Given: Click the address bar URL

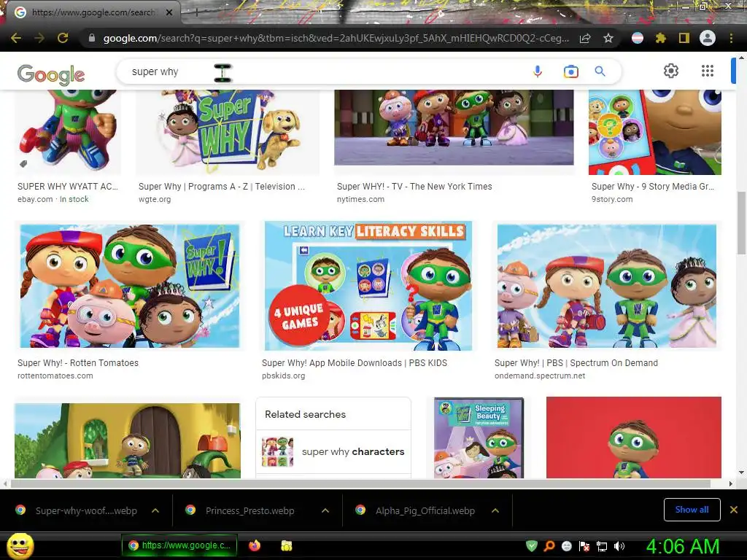Looking at the screenshot, I should point(336,38).
